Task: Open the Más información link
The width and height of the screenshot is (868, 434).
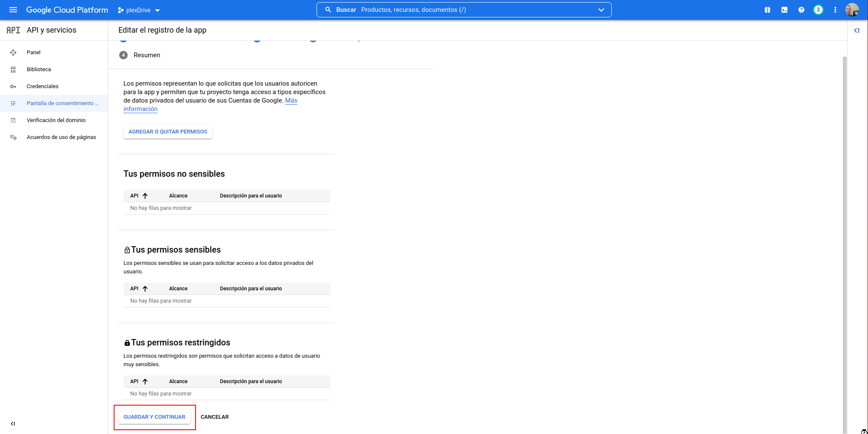Action: pos(291,100)
